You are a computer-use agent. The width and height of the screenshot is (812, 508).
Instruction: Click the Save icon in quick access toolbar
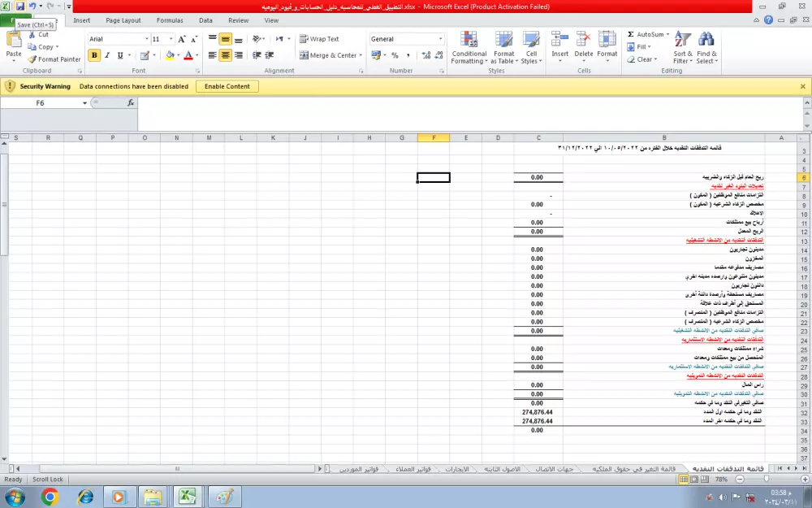pos(20,7)
